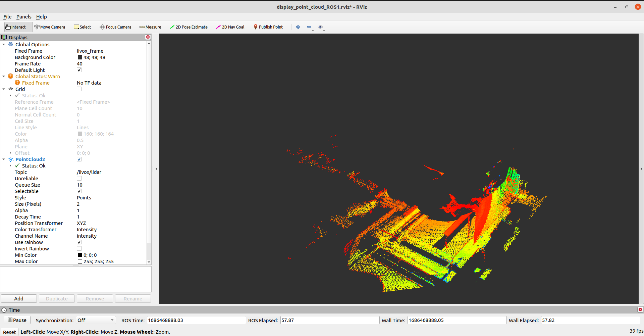The width and height of the screenshot is (644, 336).
Task: Click the Displays panel scroll-down arrow
Action: pyautogui.click(x=149, y=262)
